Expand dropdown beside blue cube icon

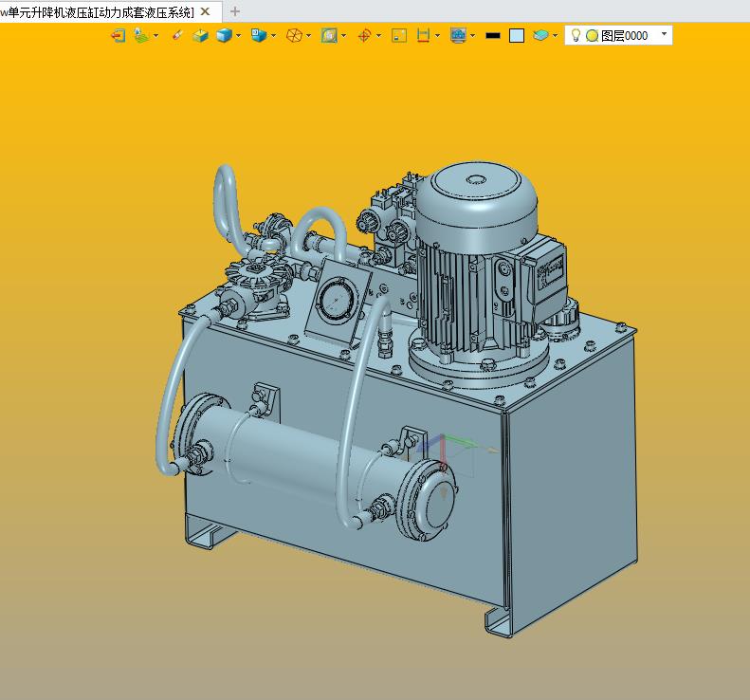click(238, 36)
